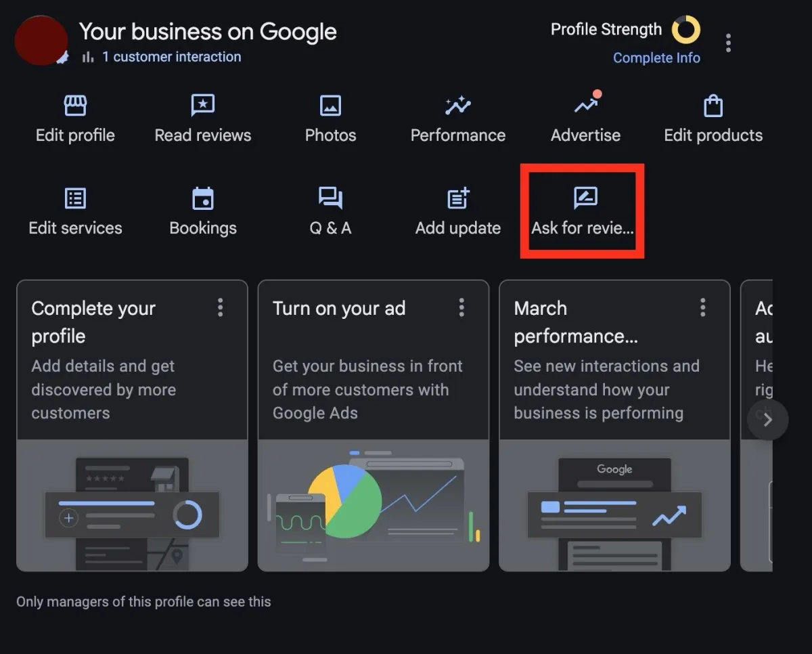Click the bar chart customer interaction icon
This screenshot has height=654, width=812.
(x=88, y=57)
